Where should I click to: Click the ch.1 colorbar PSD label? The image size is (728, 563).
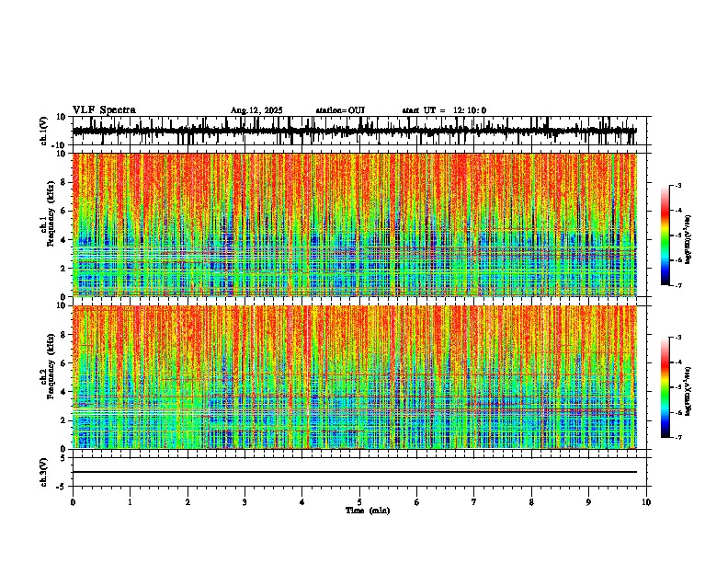tap(688, 240)
